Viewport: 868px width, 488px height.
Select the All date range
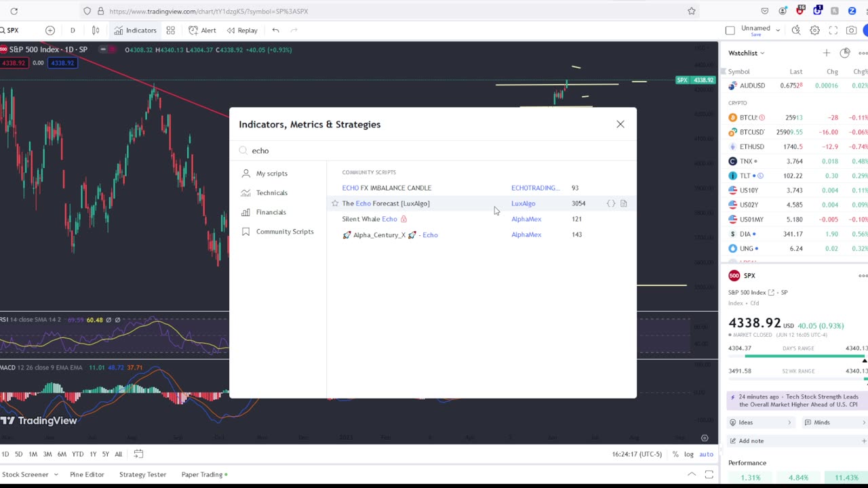click(119, 454)
